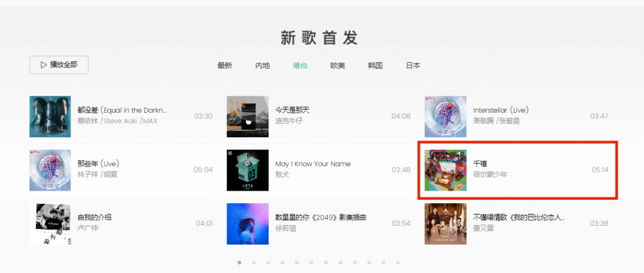This screenshot has width=644, height=273.
Task: Go to the second carousel page dot
Action: (x=254, y=262)
